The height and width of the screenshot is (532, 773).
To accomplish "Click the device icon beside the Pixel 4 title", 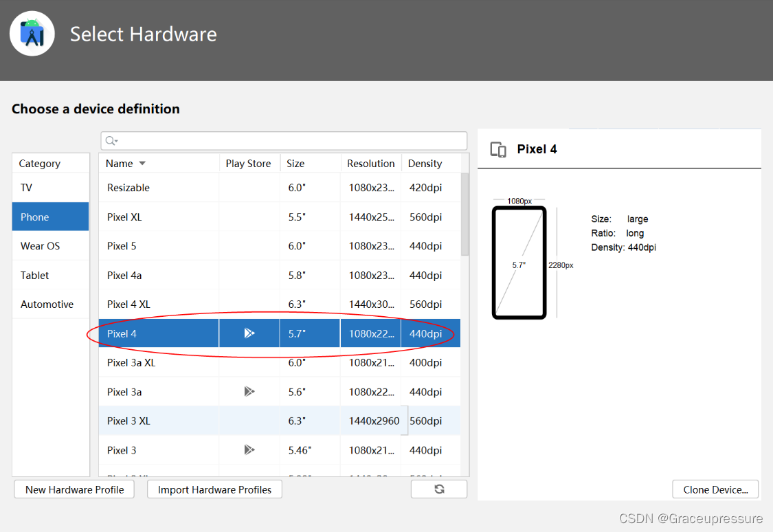I will 498,149.
